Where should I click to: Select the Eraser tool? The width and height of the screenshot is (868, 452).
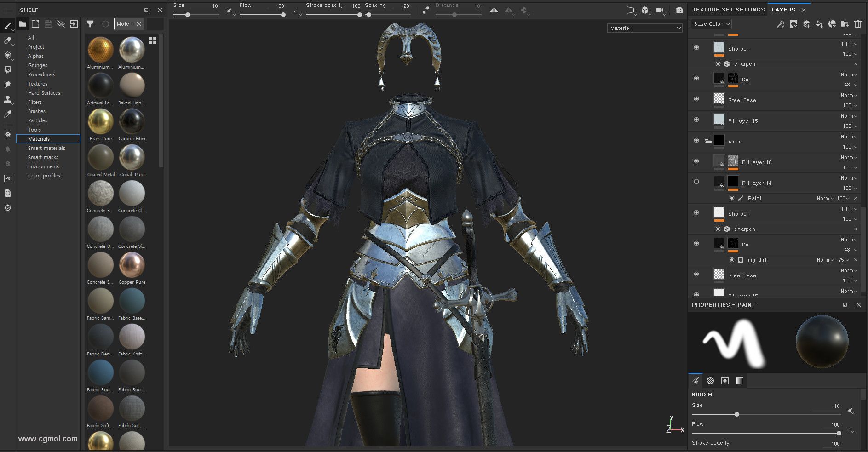[x=8, y=40]
